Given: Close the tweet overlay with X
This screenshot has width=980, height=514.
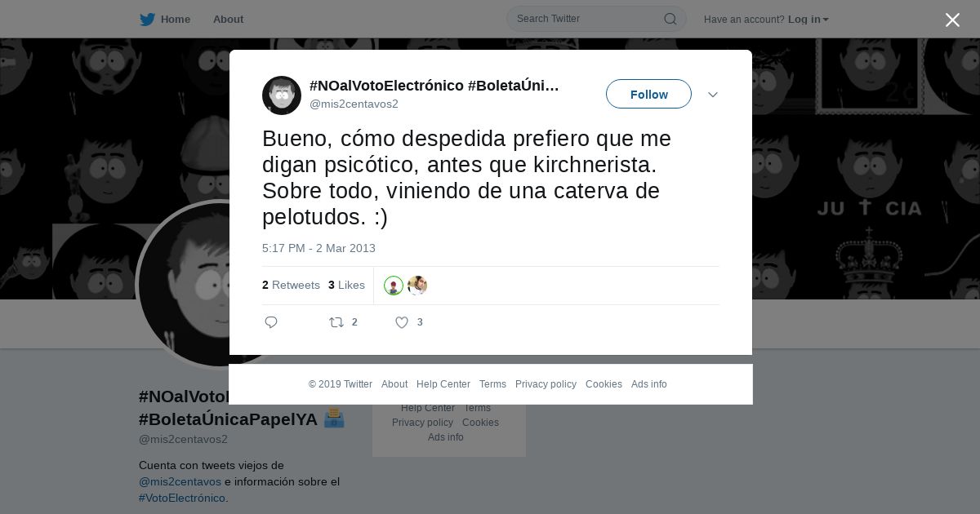Looking at the screenshot, I should pyautogui.click(x=952, y=20).
